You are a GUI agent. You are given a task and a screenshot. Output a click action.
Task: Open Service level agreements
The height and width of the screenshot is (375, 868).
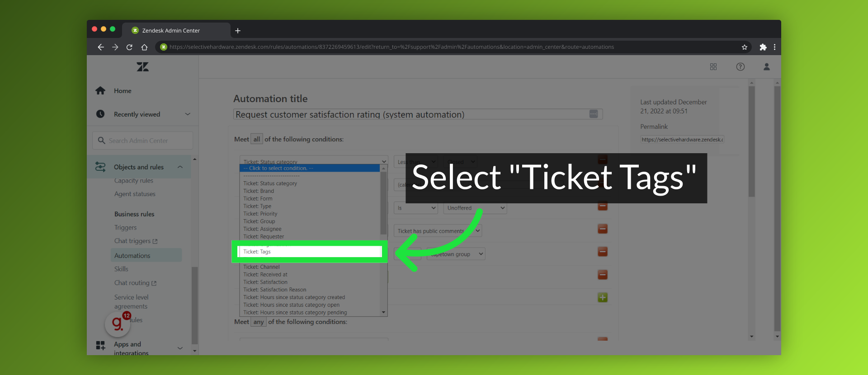(132, 302)
